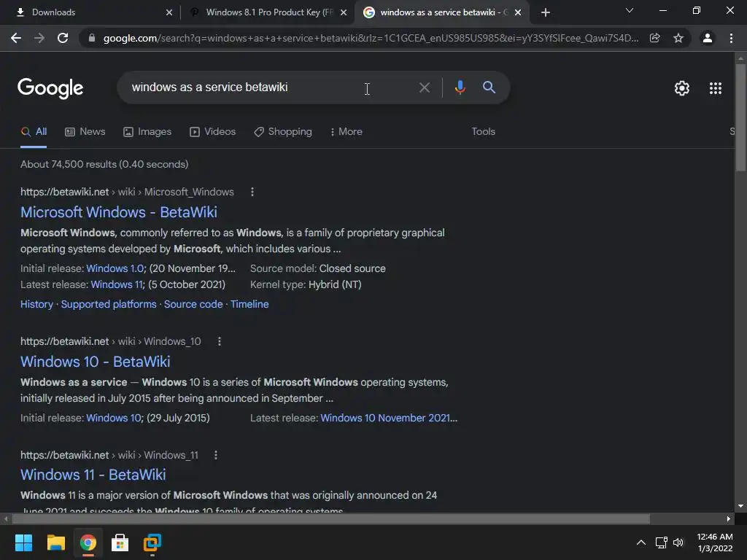Open the Windows Start menu
The width and height of the screenshot is (747, 560).
[x=23, y=542]
